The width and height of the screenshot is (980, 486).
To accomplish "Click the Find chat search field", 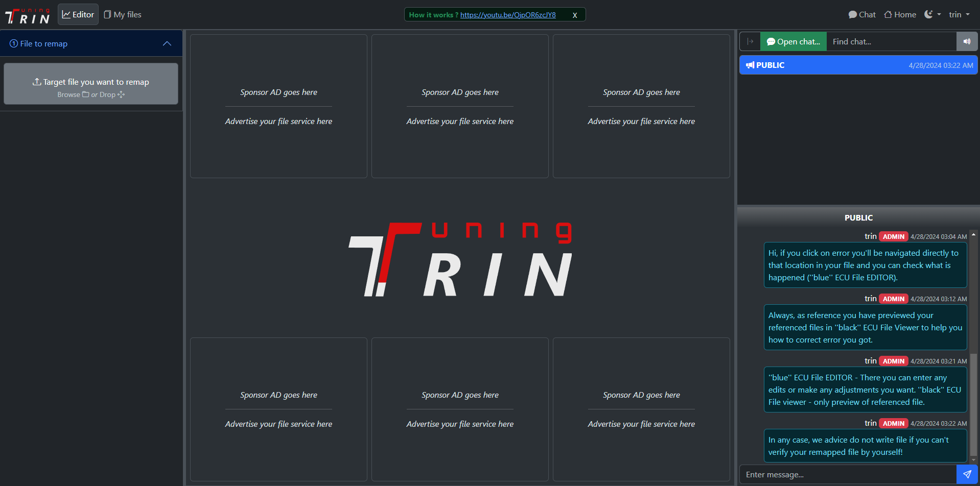I will [891, 42].
